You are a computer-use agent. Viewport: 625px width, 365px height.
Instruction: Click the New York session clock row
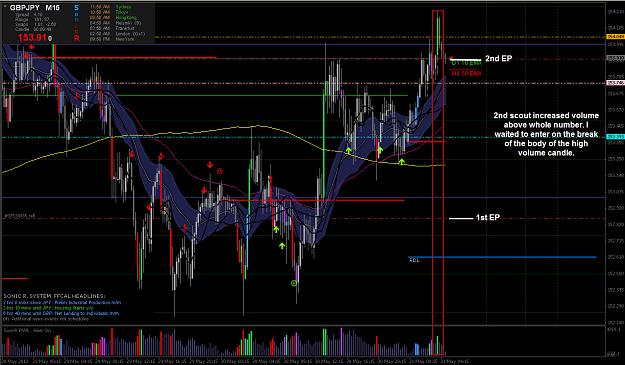coord(112,39)
